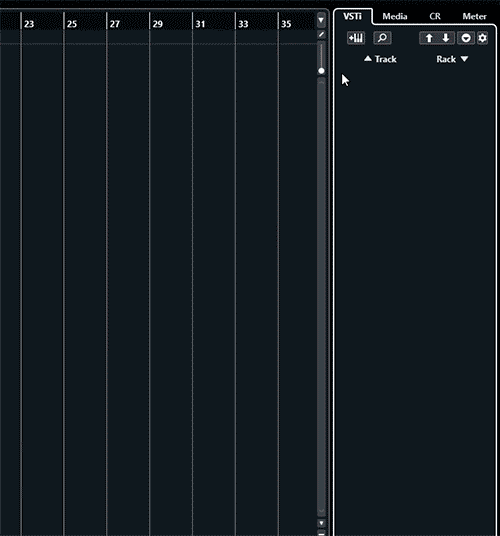Collapse the Track instruments section
Screen dimensions: 500x536
(380, 59)
